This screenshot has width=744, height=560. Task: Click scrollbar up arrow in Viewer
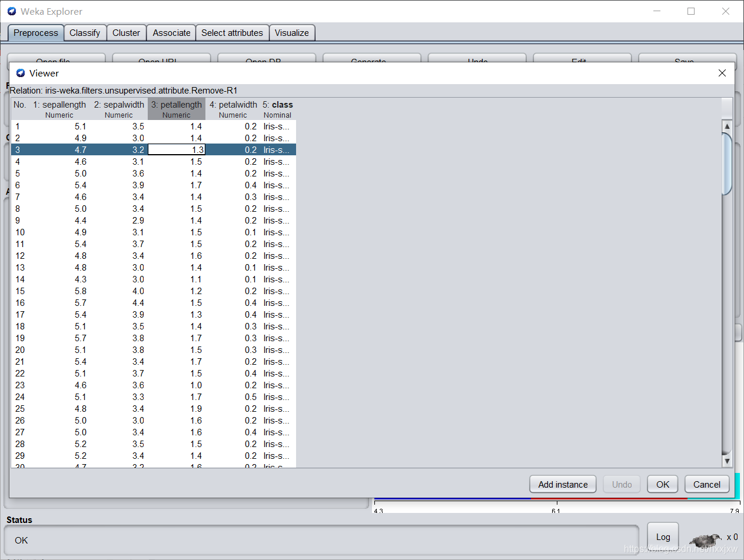pyautogui.click(x=727, y=126)
